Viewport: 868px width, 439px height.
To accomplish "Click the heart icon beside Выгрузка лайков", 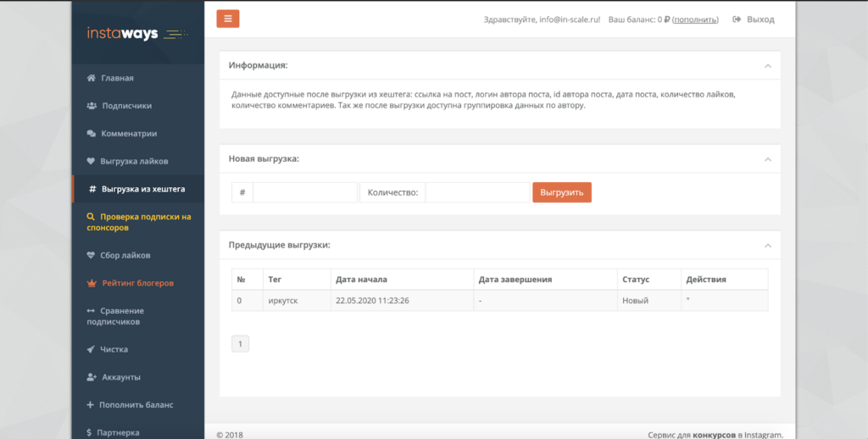I will point(91,161).
